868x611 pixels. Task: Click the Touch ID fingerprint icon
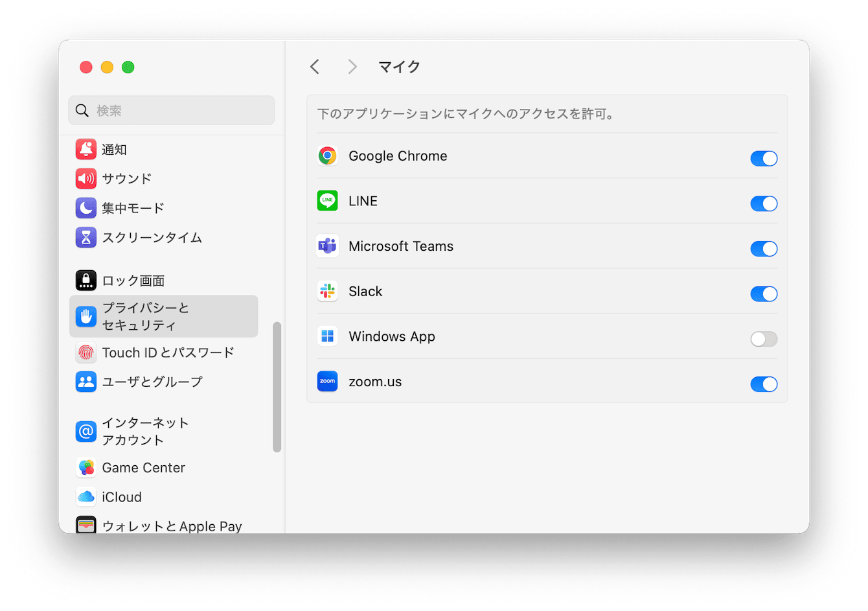[86, 352]
